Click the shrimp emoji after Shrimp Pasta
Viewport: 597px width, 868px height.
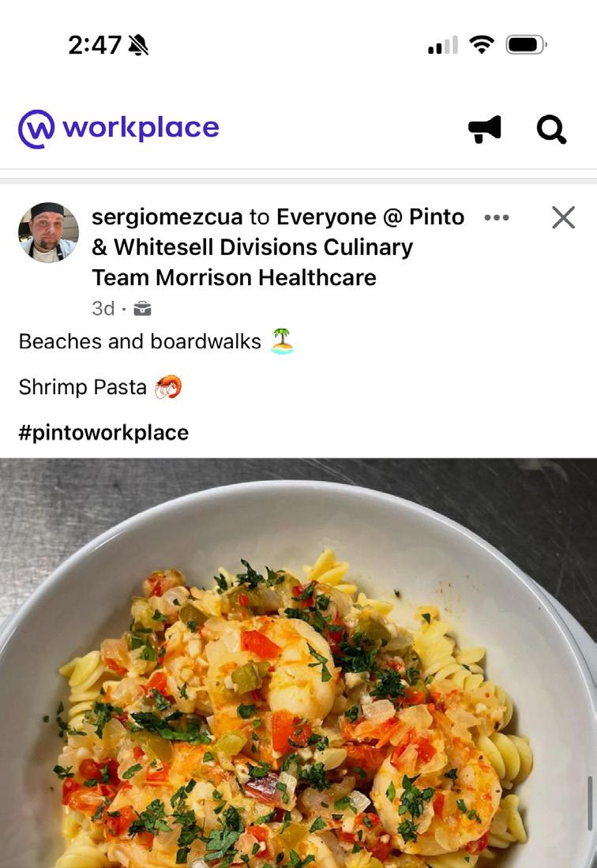pyautogui.click(x=168, y=388)
